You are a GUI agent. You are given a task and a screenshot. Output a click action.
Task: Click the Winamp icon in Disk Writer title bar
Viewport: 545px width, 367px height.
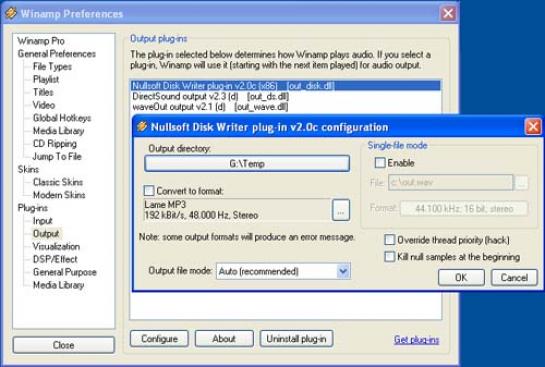point(141,127)
